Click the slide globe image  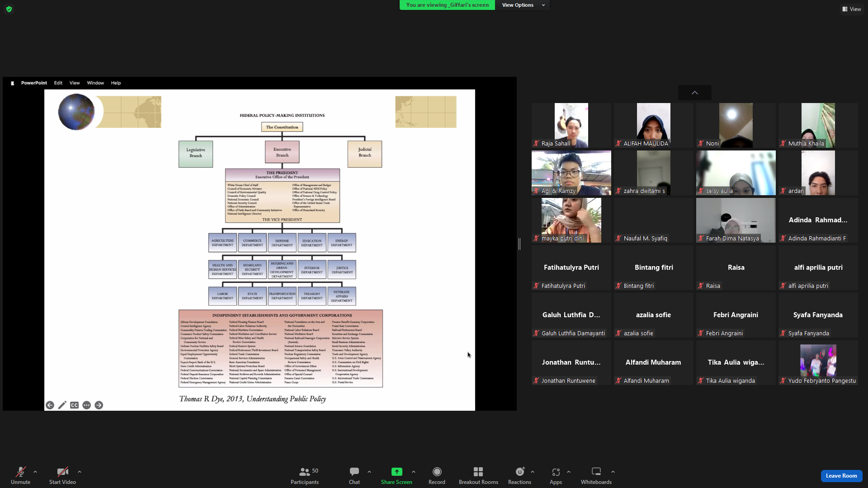click(x=76, y=112)
